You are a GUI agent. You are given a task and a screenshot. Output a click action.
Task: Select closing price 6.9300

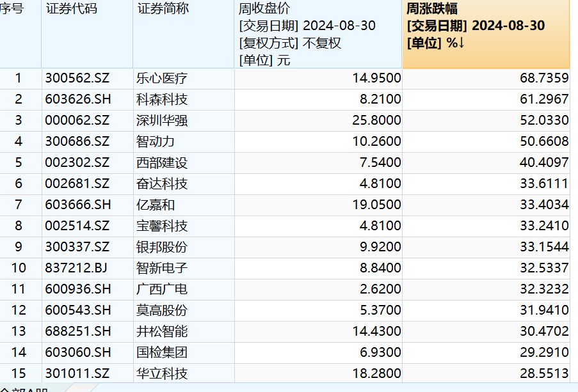(x=380, y=352)
